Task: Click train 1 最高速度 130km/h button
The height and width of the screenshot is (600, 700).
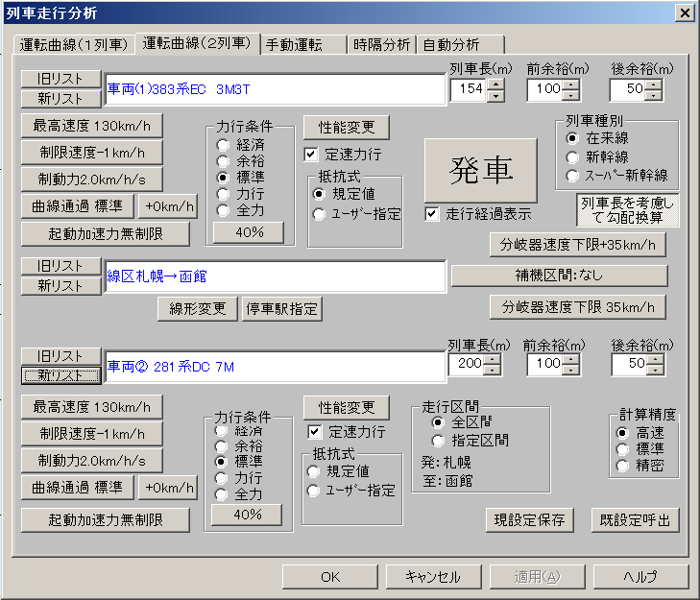Action: pos(91,126)
